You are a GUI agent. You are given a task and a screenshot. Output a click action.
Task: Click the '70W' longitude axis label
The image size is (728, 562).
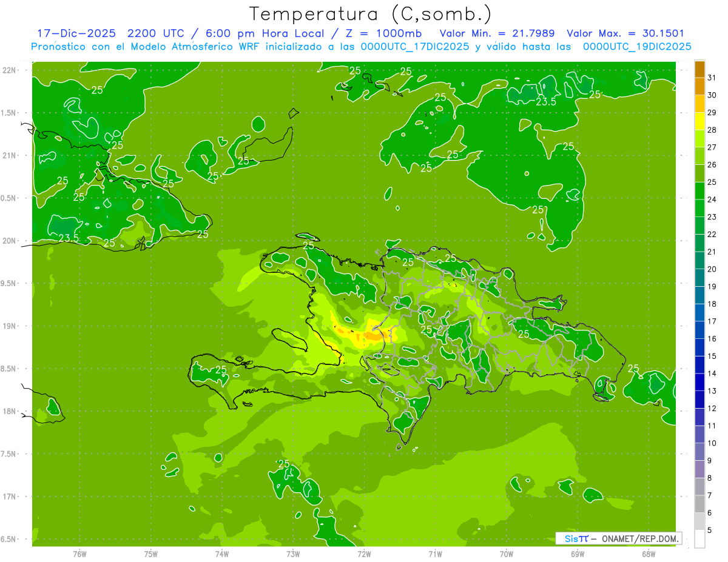507,554
